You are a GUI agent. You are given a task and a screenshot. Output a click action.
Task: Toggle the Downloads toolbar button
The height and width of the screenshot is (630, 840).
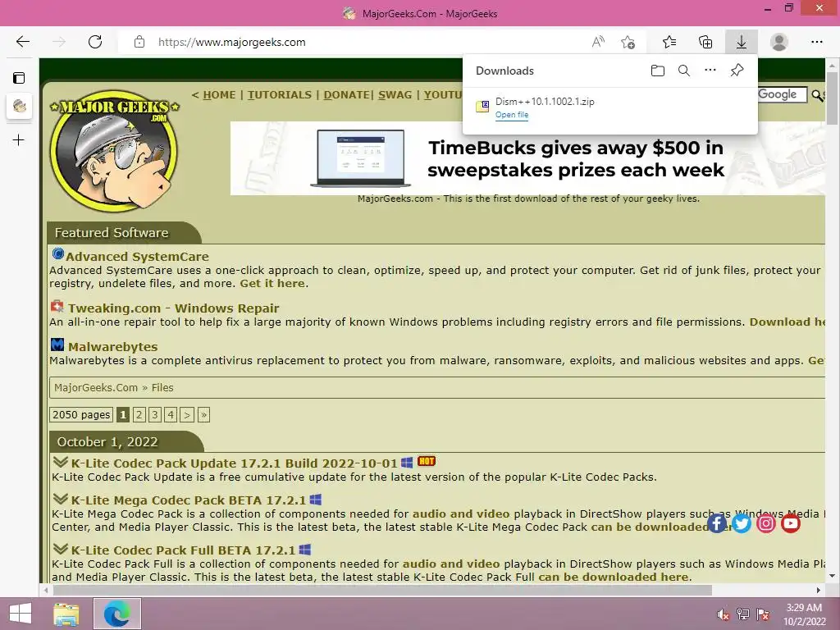pos(742,42)
